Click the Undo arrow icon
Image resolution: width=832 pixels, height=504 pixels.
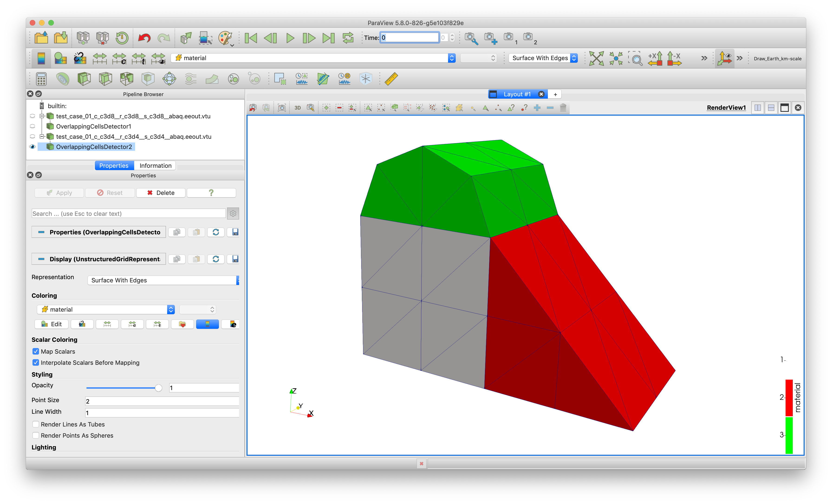[x=144, y=38]
